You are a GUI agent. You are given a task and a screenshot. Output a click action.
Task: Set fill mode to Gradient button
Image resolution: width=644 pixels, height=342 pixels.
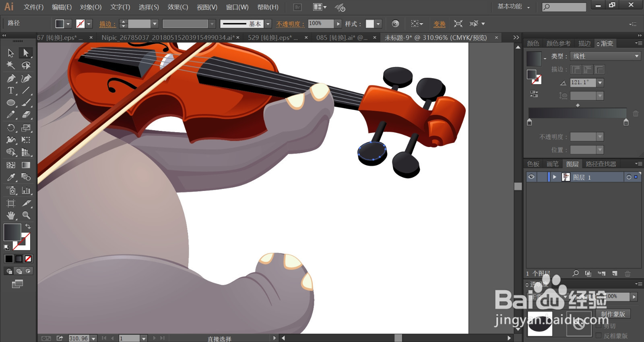click(x=19, y=259)
